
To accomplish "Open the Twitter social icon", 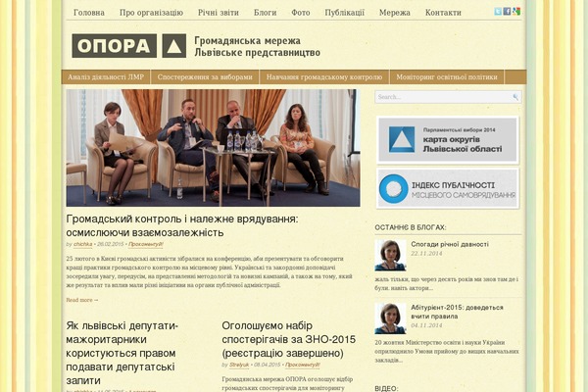I will (x=498, y=11).
